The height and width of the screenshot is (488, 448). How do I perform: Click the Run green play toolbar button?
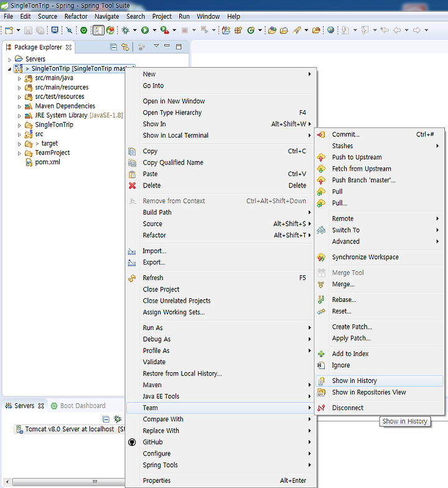[144, 30]
